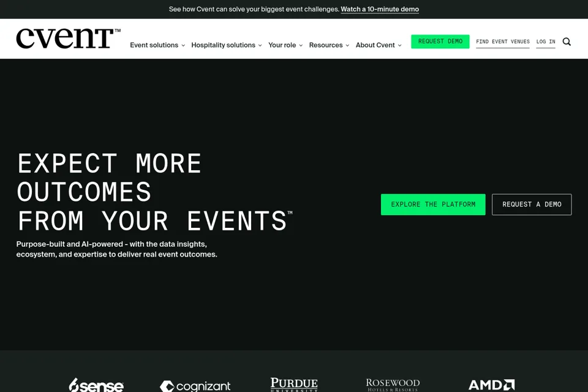Click the Expect More Outcomes headline
The height and width of the screenshot is (392, 588).
[154, 192]
